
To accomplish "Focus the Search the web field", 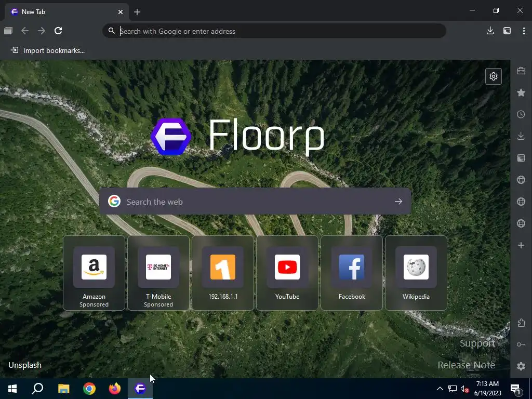I will tap(255, 202).
